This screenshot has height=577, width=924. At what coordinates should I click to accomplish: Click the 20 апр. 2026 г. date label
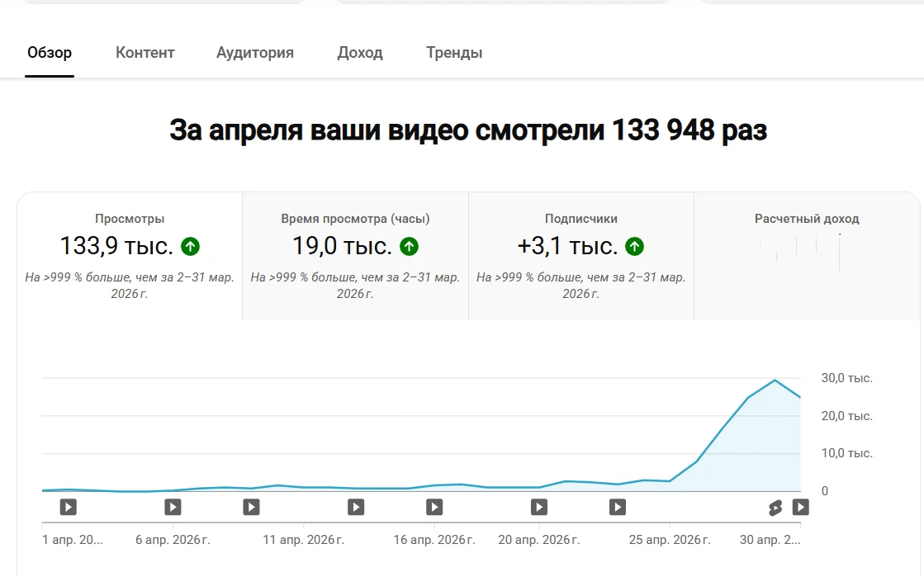539,540
